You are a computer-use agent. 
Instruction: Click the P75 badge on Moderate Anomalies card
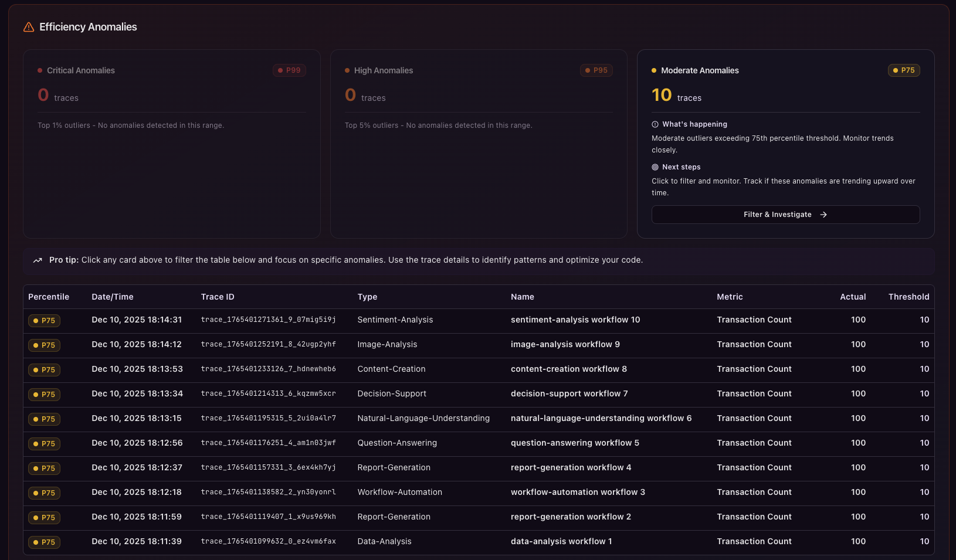[x=904, y=70]
